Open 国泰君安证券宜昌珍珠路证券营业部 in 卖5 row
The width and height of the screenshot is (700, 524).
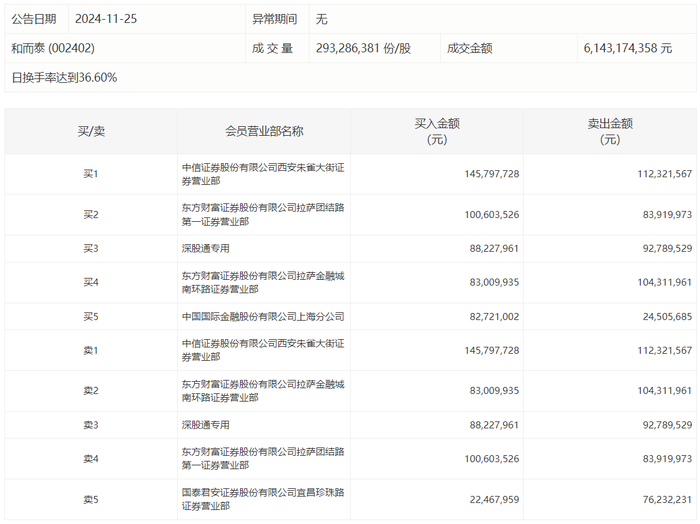click(263, 499)
